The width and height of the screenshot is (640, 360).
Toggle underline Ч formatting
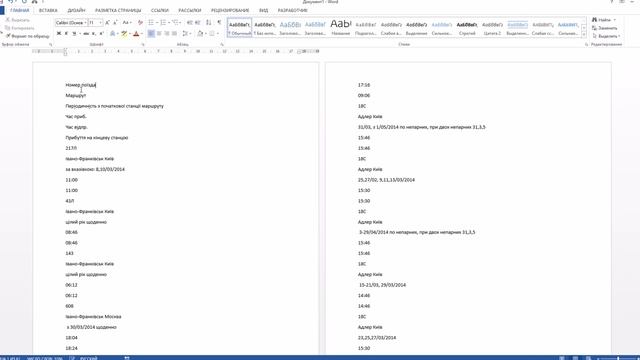point(74,33)
